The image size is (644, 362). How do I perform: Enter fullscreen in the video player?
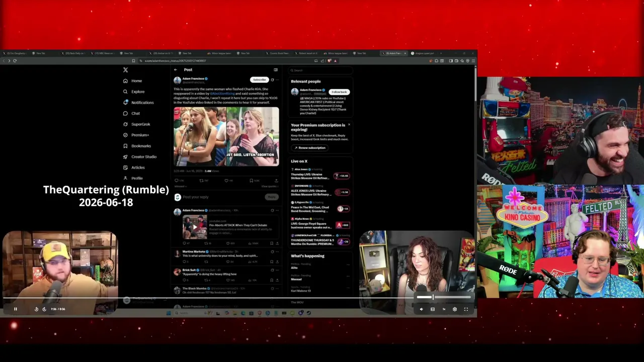pos(466,309)
